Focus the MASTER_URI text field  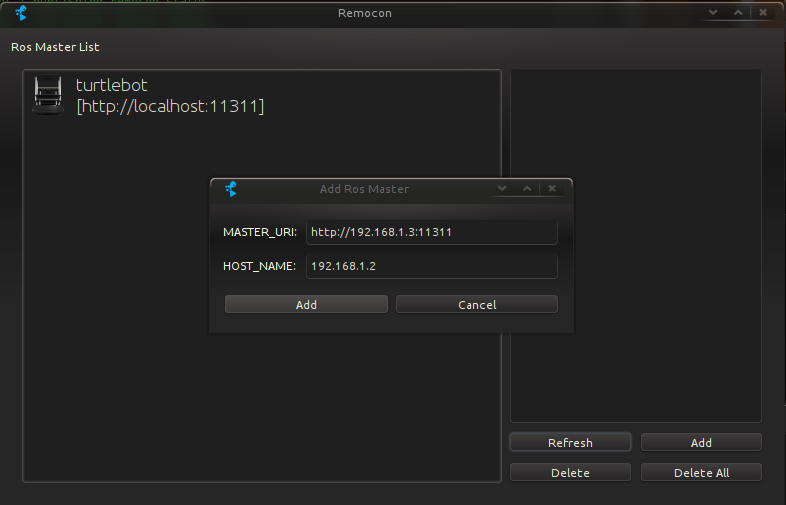click(x=431, y=232)
